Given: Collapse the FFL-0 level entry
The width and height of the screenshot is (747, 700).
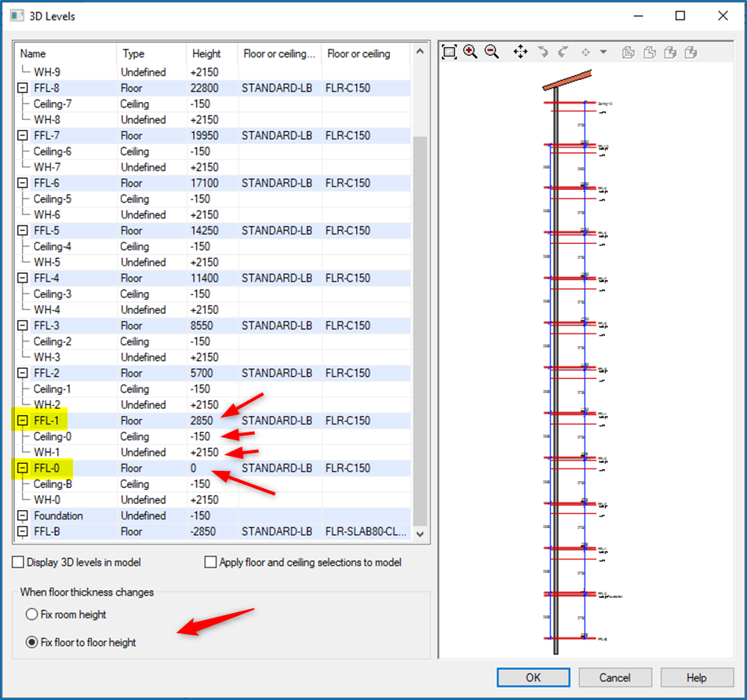Looking at the screenshot, I should pyautogui.click(x=22, y=468).
